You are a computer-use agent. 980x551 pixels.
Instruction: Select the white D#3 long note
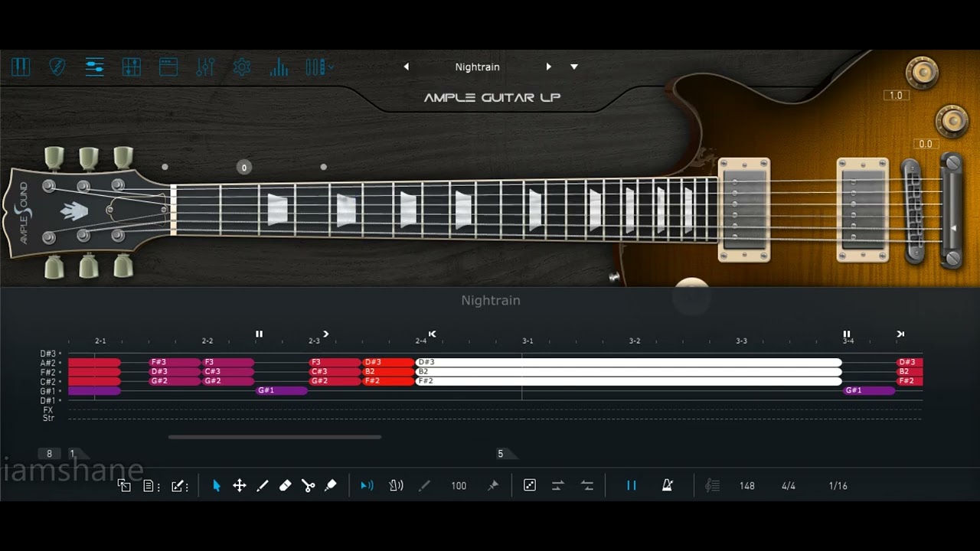point(629,362)
